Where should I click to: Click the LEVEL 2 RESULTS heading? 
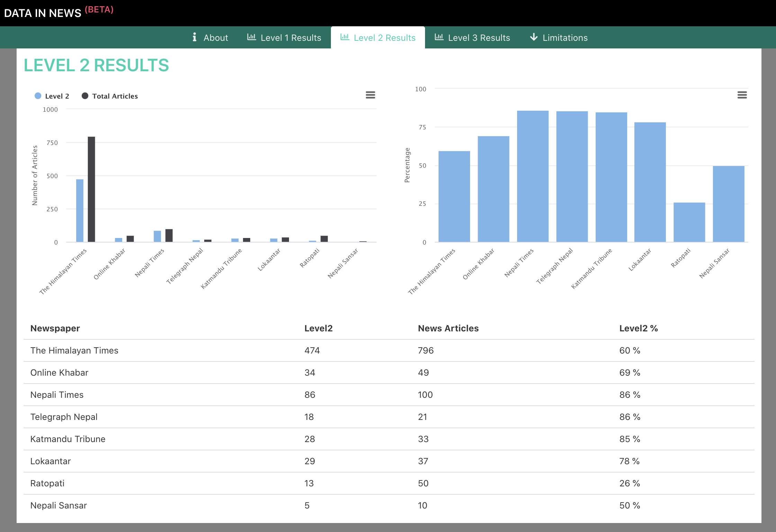pos(96,65)
